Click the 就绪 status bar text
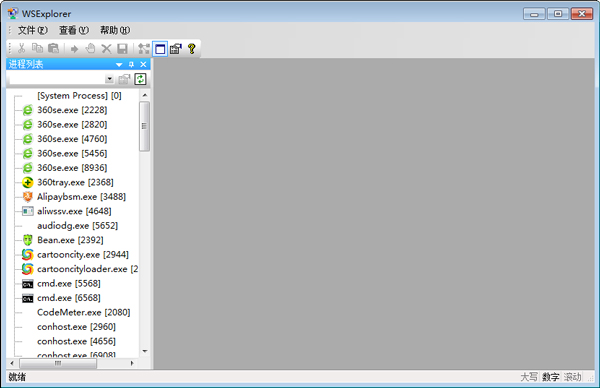600x388 pixels. 17,377
